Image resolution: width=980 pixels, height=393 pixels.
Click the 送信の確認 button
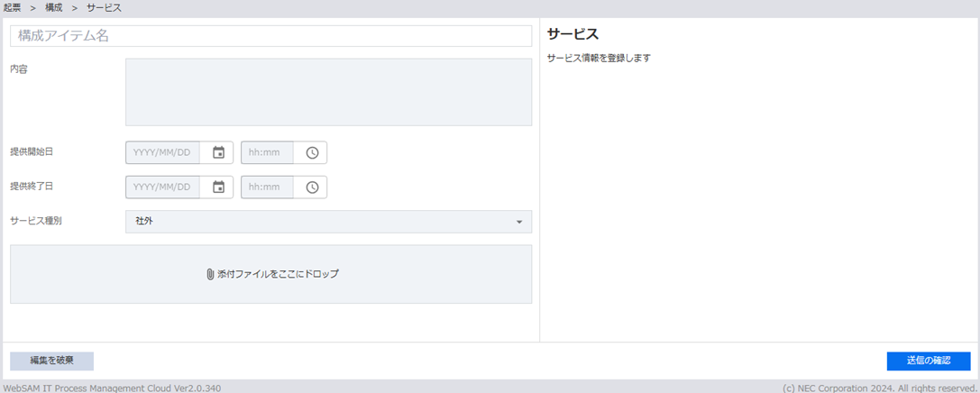pyautogui.click(x=928, y=361)
